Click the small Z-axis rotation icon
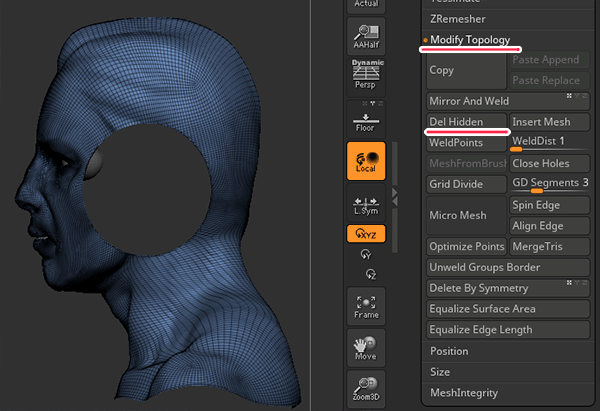The height and width of the screenshot is (411, 600). click(x=369, y=273)
